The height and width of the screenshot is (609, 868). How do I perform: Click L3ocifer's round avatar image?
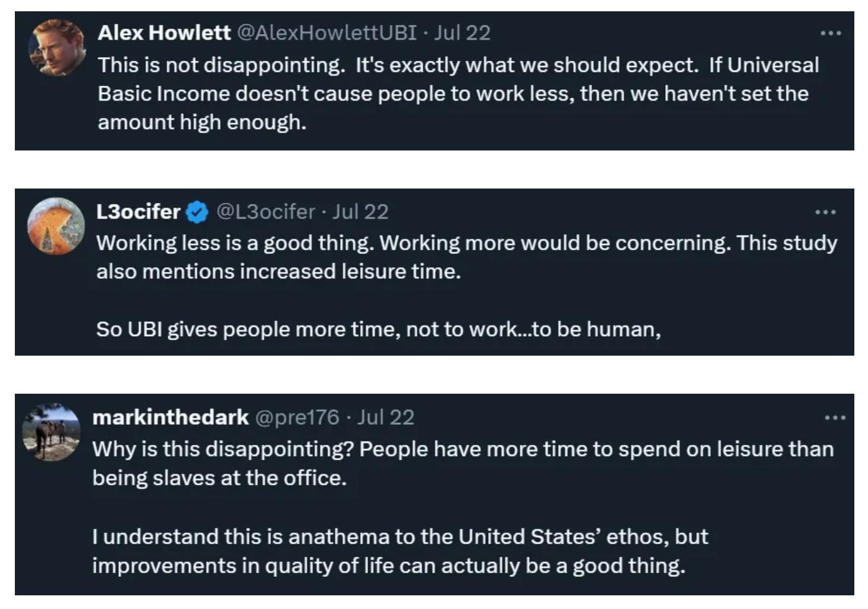tap(56, 227)
